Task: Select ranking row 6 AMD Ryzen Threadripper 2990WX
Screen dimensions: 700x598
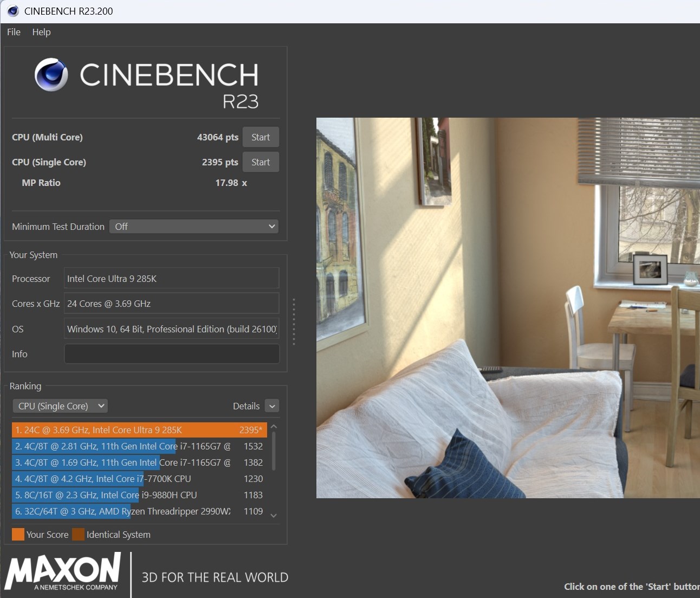Action: point(139,511)
